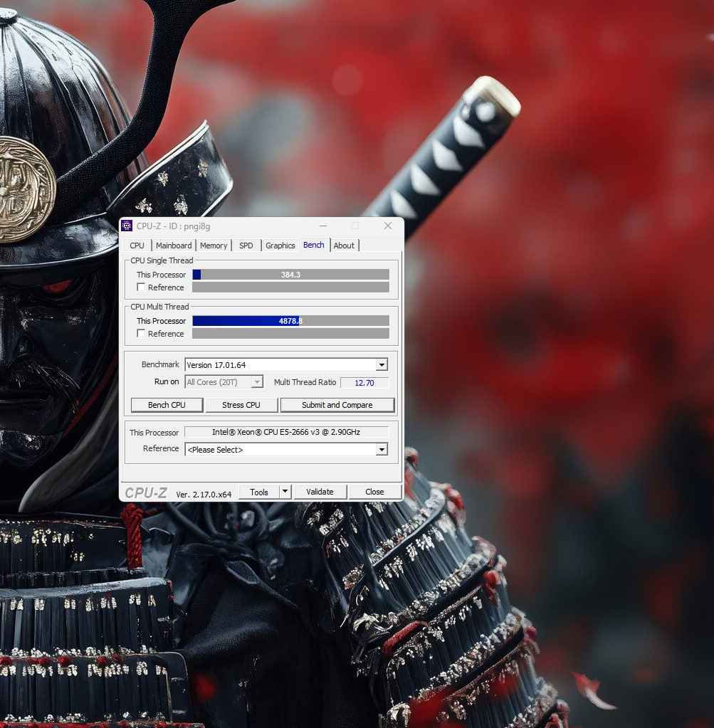Enable the Reference checkbox under CPU Multi Thread
This screenshot has height=728, width=714.
click(140, 334)
